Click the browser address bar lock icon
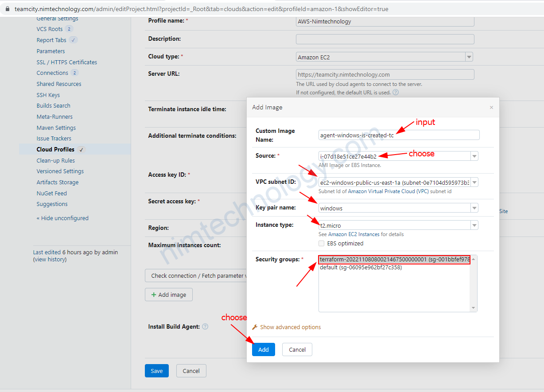544x392 pixels. point(7,9)
